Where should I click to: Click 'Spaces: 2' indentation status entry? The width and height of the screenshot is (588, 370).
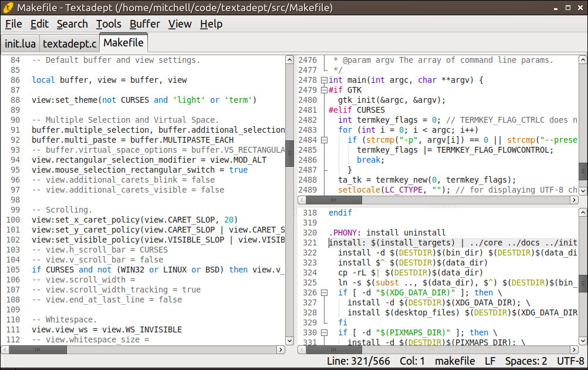[x=526, y=361]
